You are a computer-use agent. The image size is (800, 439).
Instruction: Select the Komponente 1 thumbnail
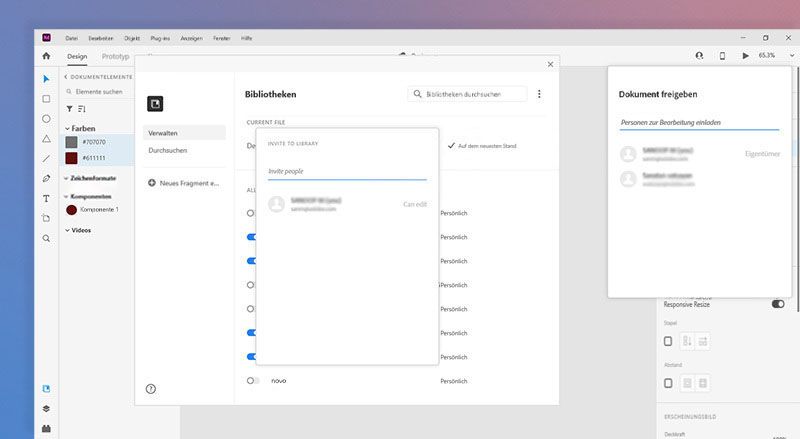click(71, 209)
